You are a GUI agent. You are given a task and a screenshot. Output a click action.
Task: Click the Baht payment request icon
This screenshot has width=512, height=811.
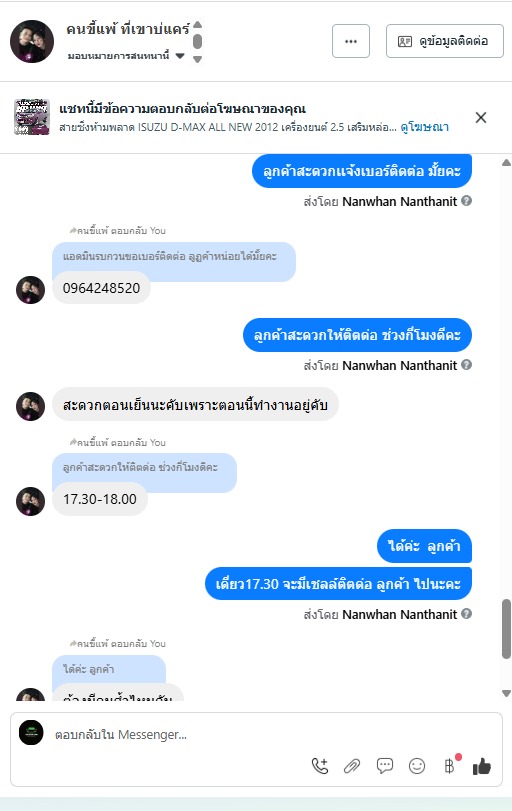click(449, 766)
